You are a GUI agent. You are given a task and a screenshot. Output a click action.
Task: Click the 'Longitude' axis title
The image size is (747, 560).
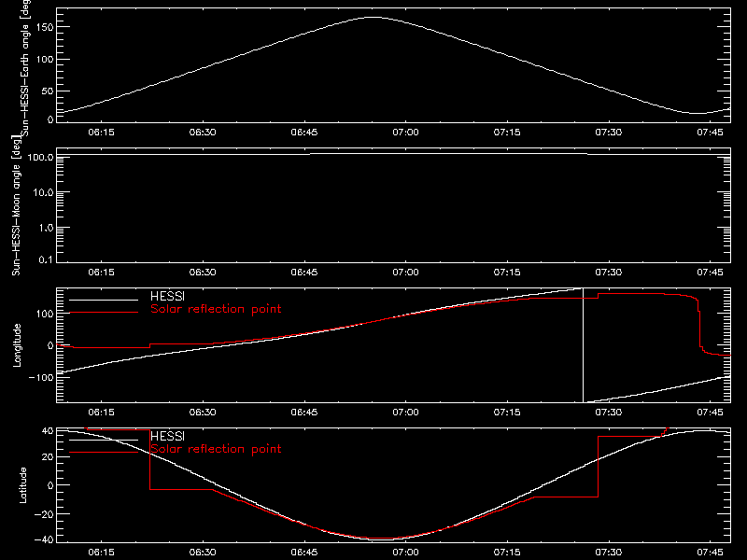point(17,345)
